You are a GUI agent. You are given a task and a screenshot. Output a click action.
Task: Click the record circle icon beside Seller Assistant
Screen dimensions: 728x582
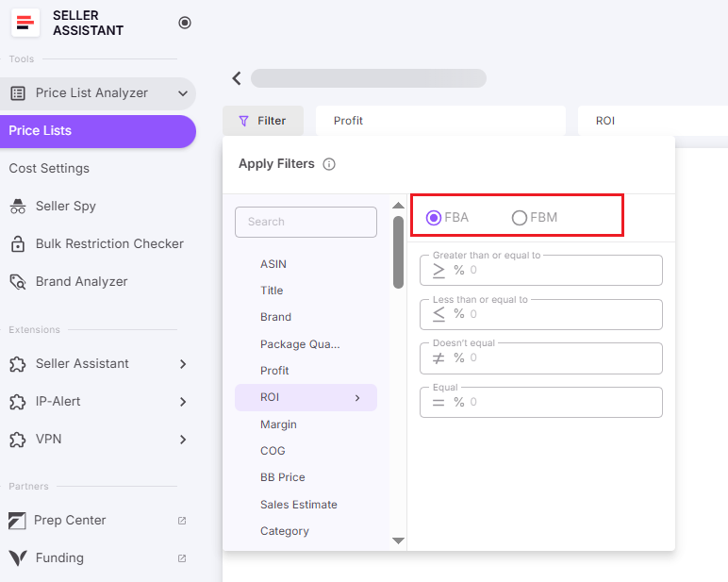[x=185, y=23]
